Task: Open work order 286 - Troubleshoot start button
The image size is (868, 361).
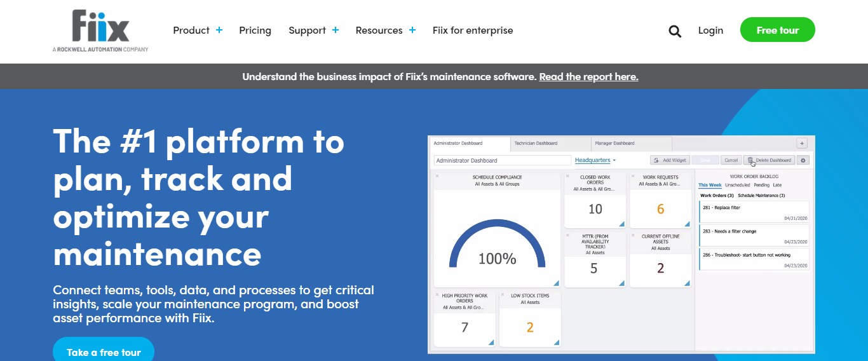Action: tap(754, 259)
